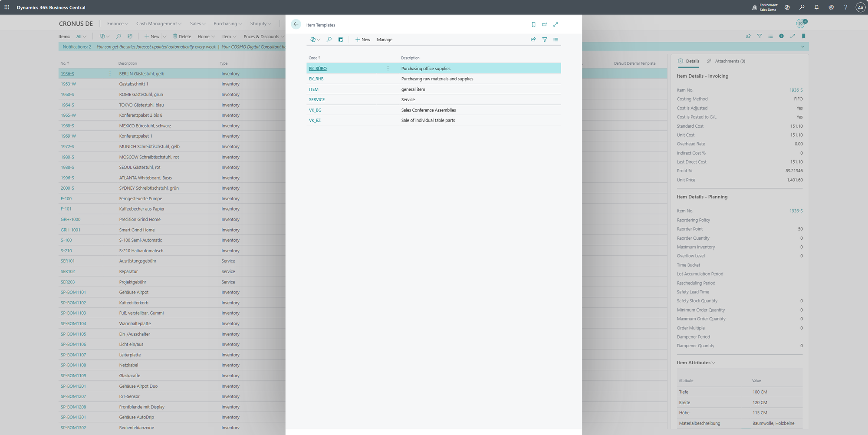Viewport: 868px width, 435px height.
Task: Create a New item template
Action: pyautogui.click(x=363, y=40)
